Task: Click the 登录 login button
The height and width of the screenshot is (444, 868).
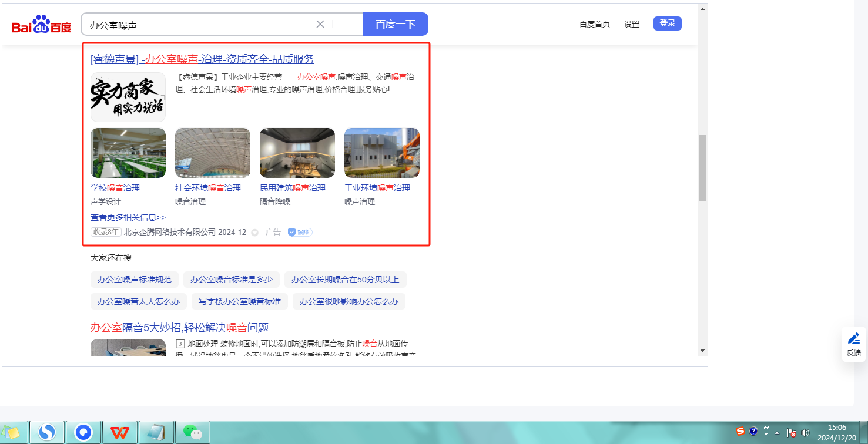Action: click(x=667, y=23)
